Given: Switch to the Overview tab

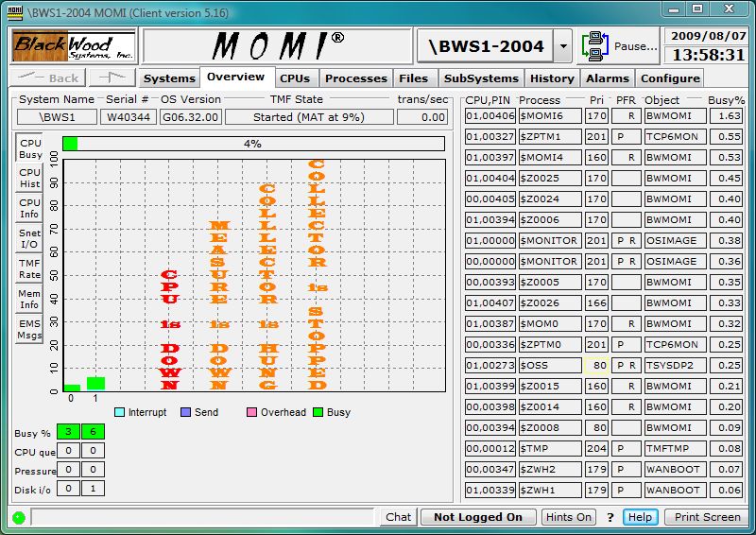Looking at the screenshot, I should [x=235, y=77].
